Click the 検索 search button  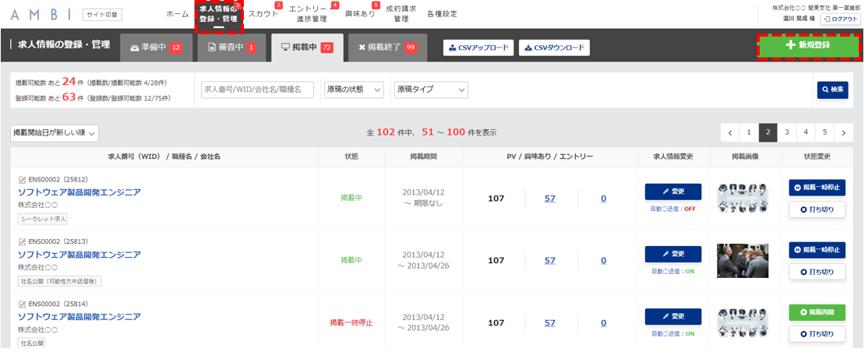pos(833,90)
